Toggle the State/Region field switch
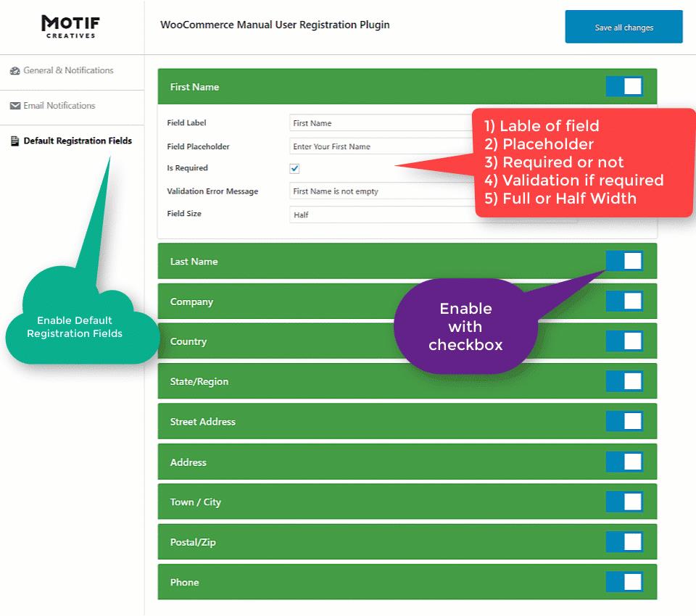 [624, 380]
